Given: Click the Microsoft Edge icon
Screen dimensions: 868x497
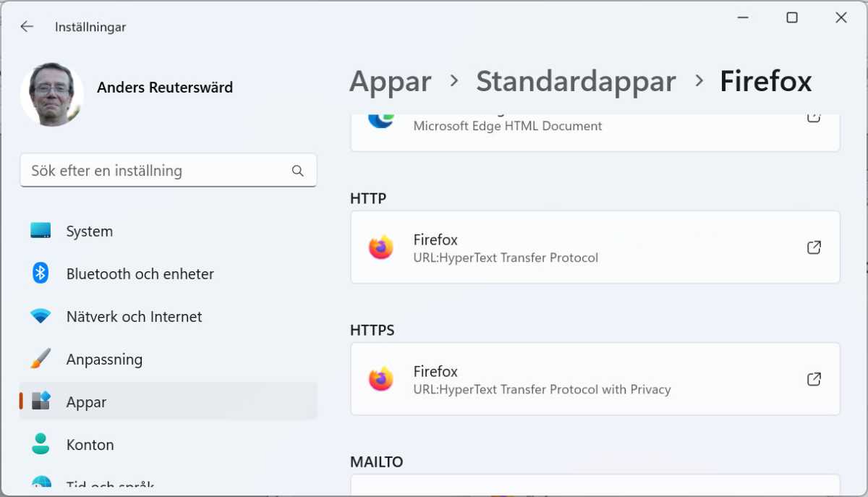Looking at the screenshot, I should point(380,120).
